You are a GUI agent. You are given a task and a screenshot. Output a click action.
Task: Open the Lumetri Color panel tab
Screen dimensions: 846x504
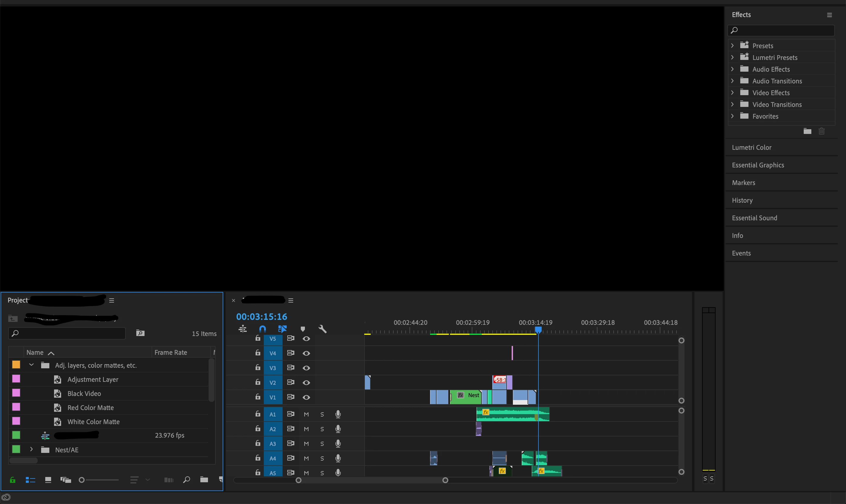tap(752, 147)
